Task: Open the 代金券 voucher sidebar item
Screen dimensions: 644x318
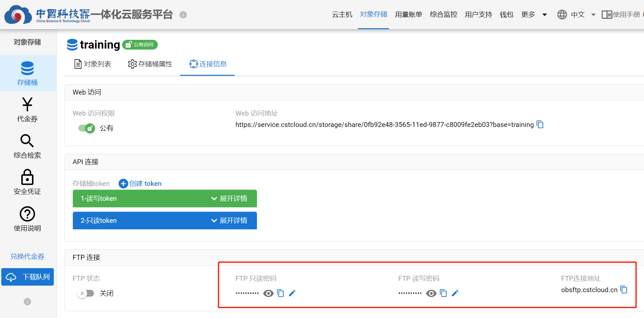Action: pos(28,110)
